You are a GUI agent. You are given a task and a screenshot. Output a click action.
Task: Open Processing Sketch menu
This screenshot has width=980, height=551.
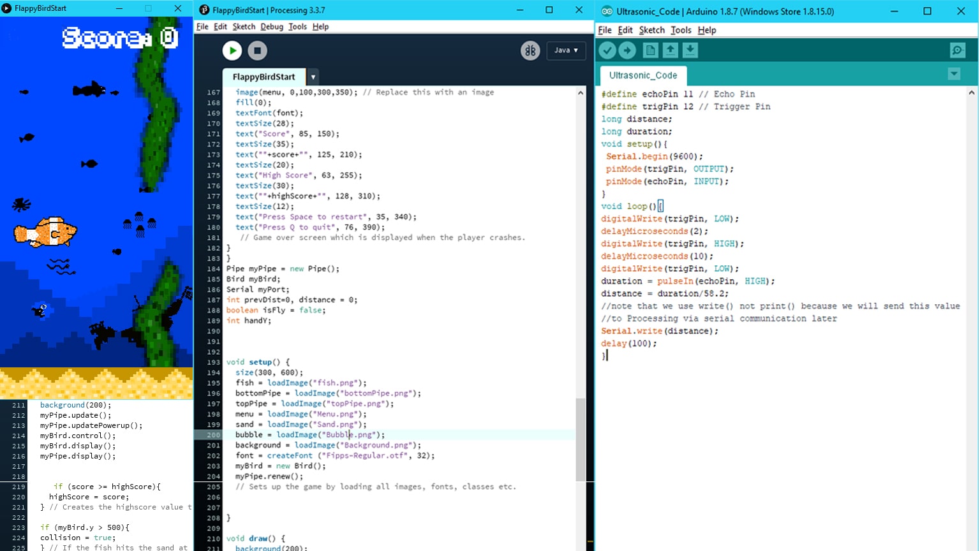click(x=244, y=27)
